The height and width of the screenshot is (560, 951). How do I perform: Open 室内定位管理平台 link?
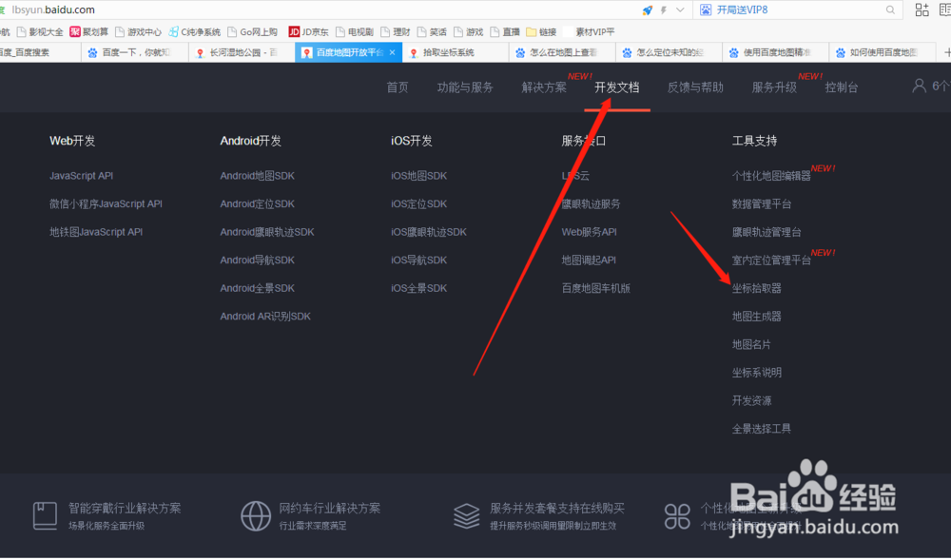click(771, 260)
